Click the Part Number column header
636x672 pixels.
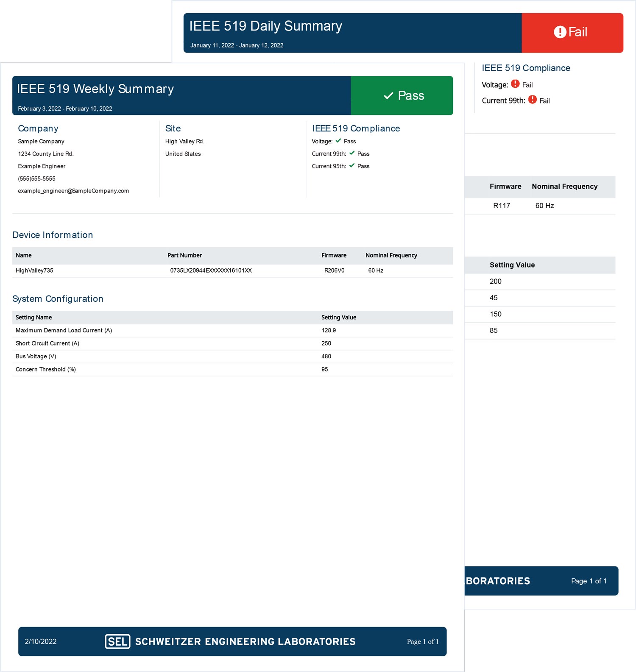tap(184, 255)
